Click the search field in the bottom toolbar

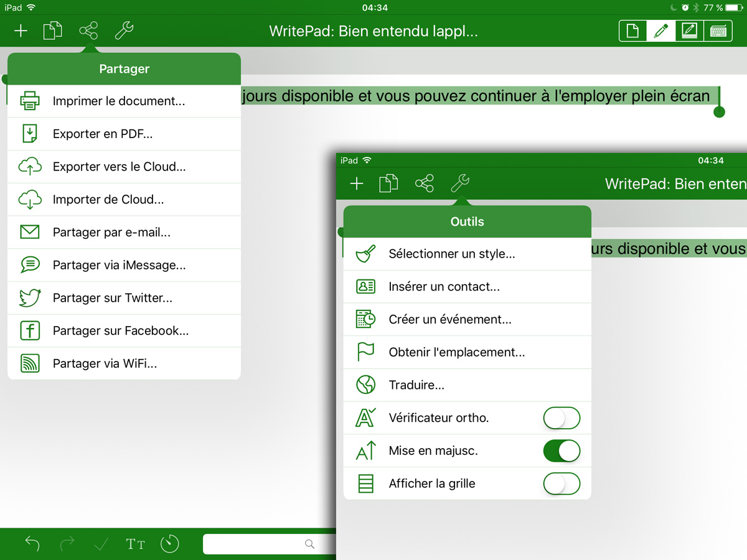(270, 544)
